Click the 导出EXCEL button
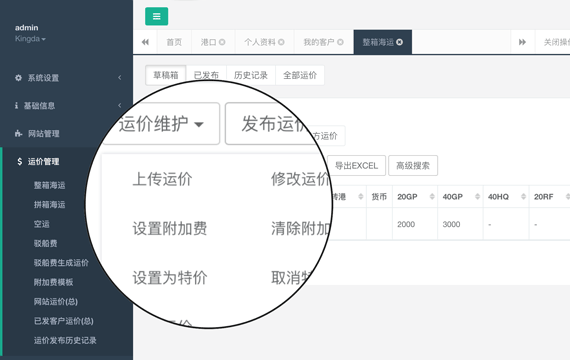Image resolution: width=570 pixels, height=360 pixels. tap(356, 166)
